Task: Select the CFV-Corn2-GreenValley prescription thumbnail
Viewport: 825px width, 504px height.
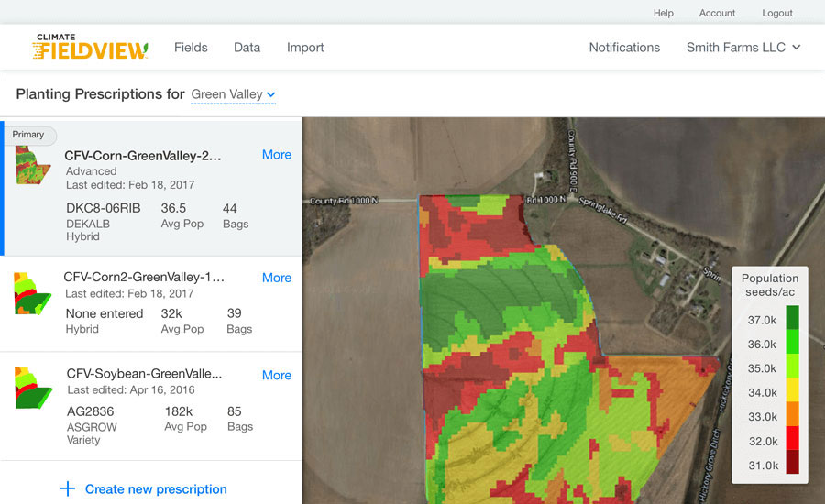Action: click(31, 293)
